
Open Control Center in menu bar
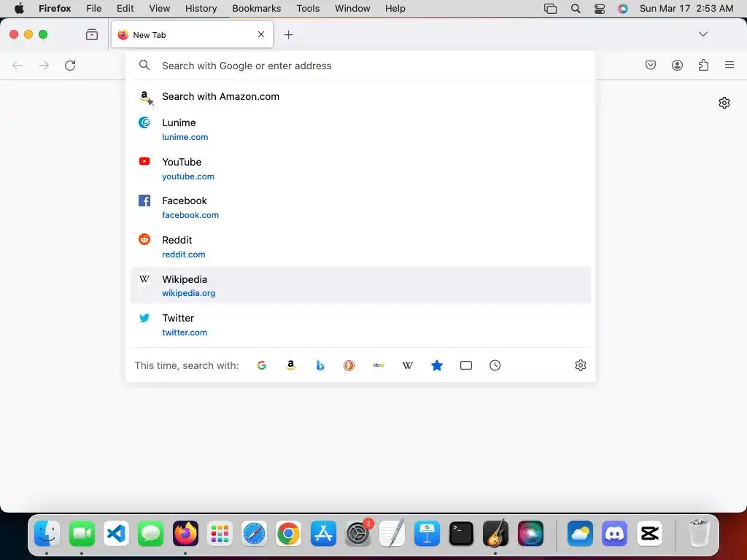coord(600,9)
